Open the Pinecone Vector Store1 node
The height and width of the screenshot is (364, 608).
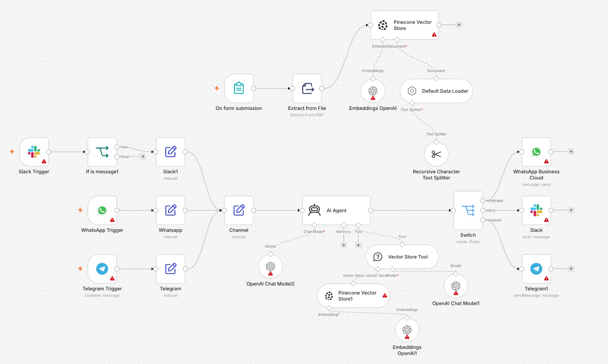(x=353, y=296)
